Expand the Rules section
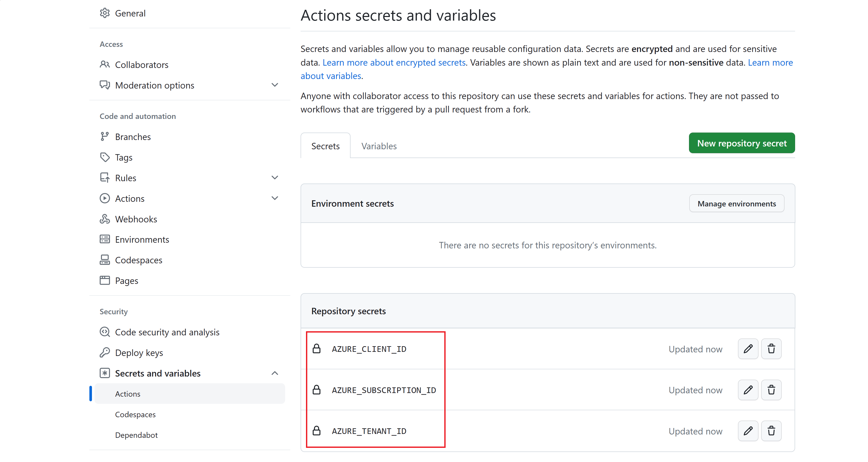Screen dimensions: 868x462 tap(275, 177)
